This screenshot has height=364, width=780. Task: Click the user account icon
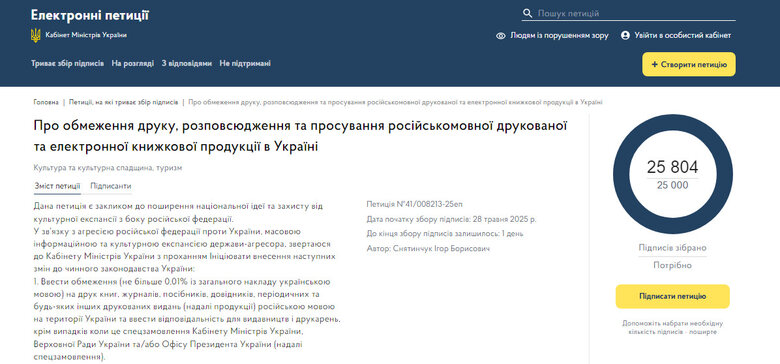[x=625, y=35]
